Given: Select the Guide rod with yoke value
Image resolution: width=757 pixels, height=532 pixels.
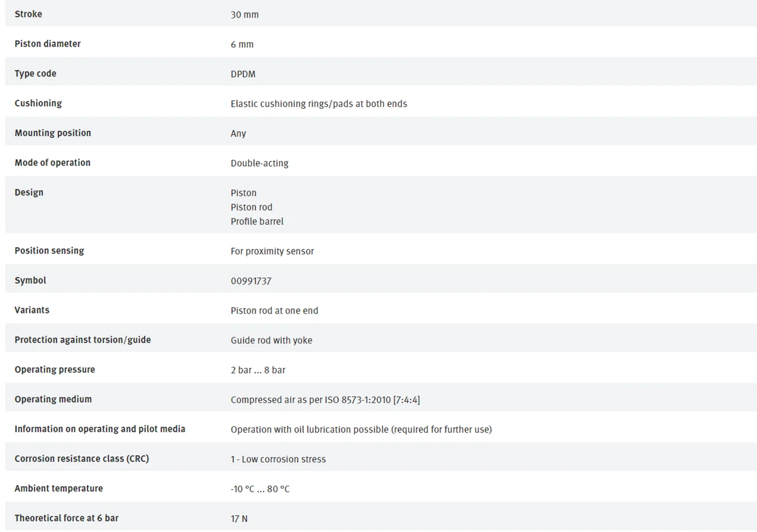Looking at the screenshot, I should pos(272,340).
